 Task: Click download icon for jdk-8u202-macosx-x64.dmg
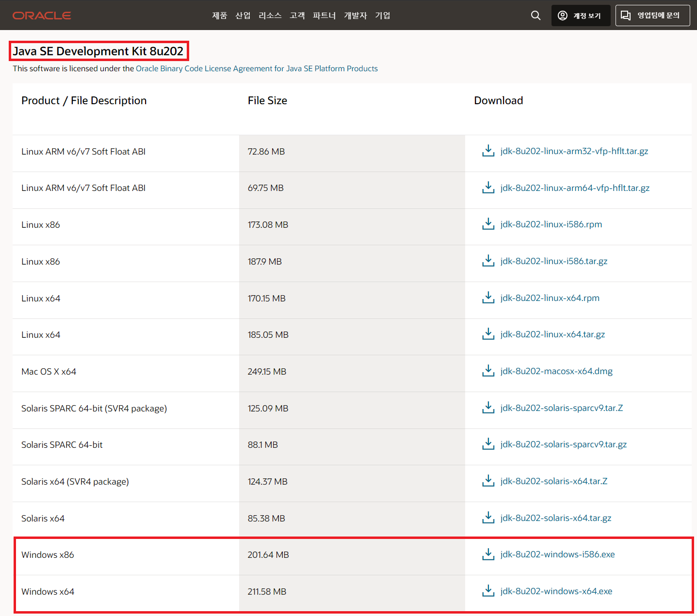pyautogui.click(x=488, y=371)
